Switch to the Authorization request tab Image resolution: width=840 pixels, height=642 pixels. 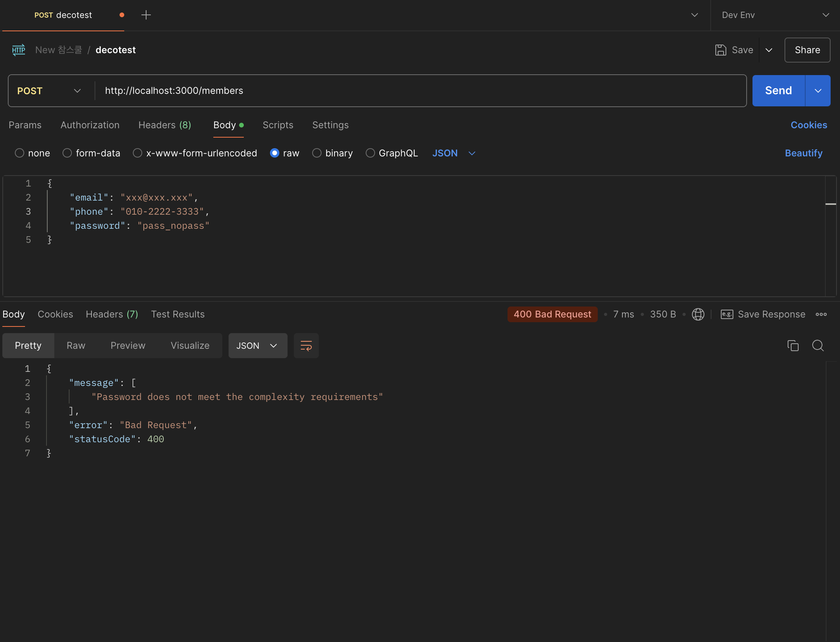pos(90,125)
